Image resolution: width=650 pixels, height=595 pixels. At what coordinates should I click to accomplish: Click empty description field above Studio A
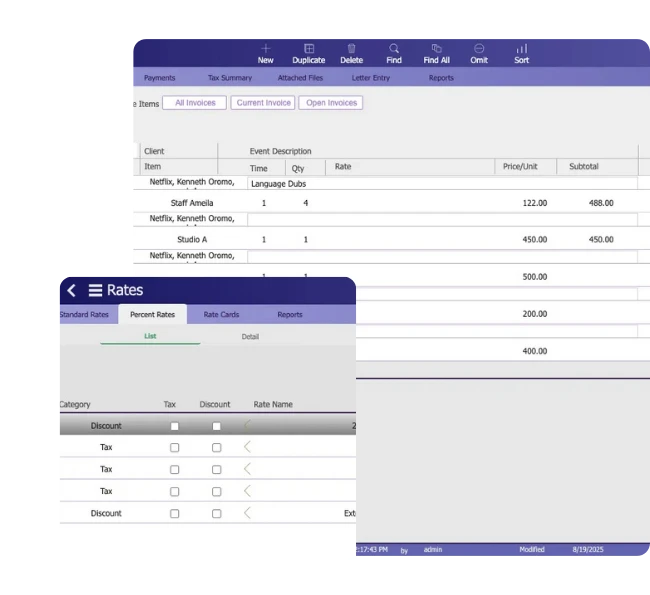pos(442,220)
